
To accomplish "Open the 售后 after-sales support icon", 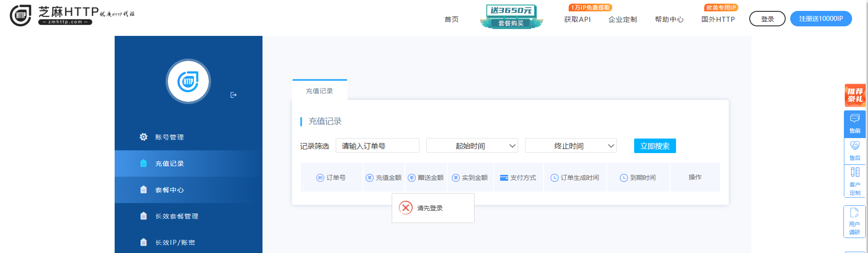I will click(855, 150).
